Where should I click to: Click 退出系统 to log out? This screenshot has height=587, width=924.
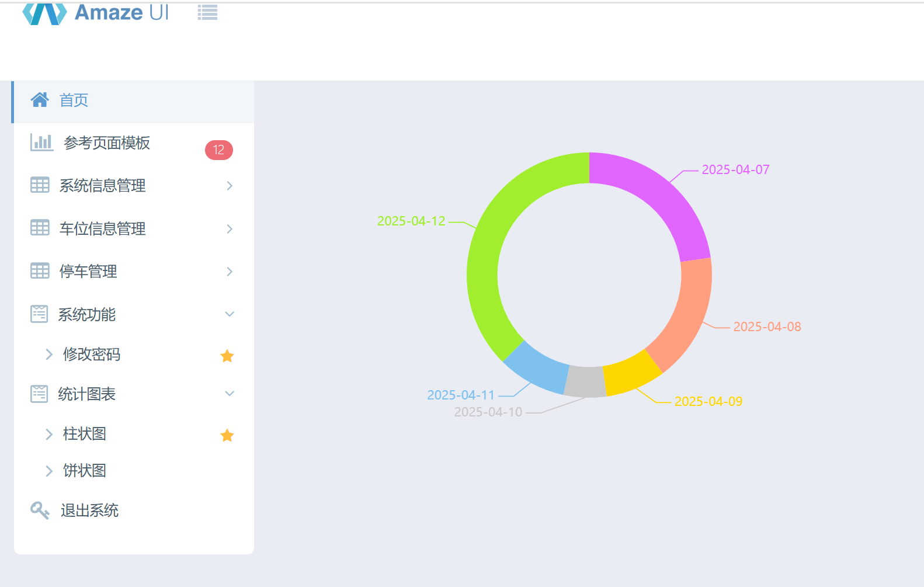pos(90,510)
